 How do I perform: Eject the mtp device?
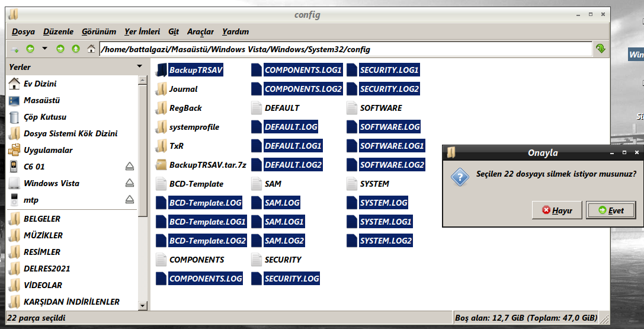pos(130,200)
